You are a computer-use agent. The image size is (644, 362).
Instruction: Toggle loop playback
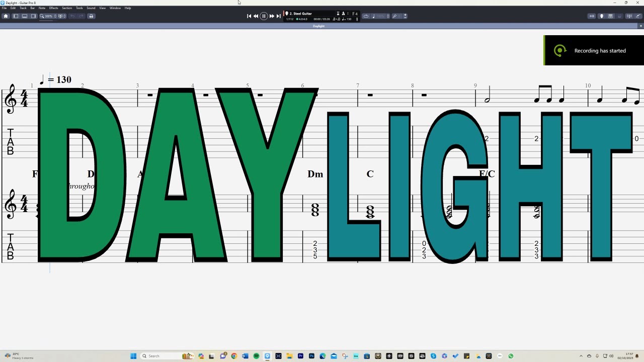click(366, 16)
